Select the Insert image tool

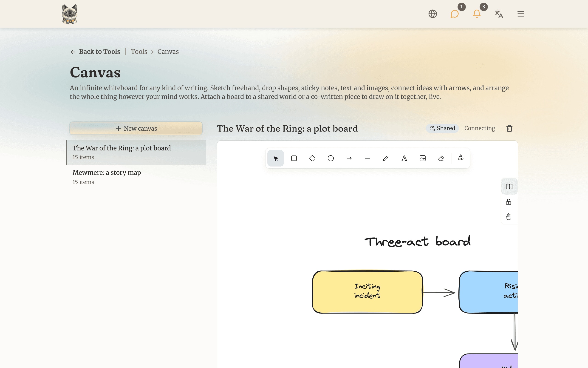coord(423,158)
